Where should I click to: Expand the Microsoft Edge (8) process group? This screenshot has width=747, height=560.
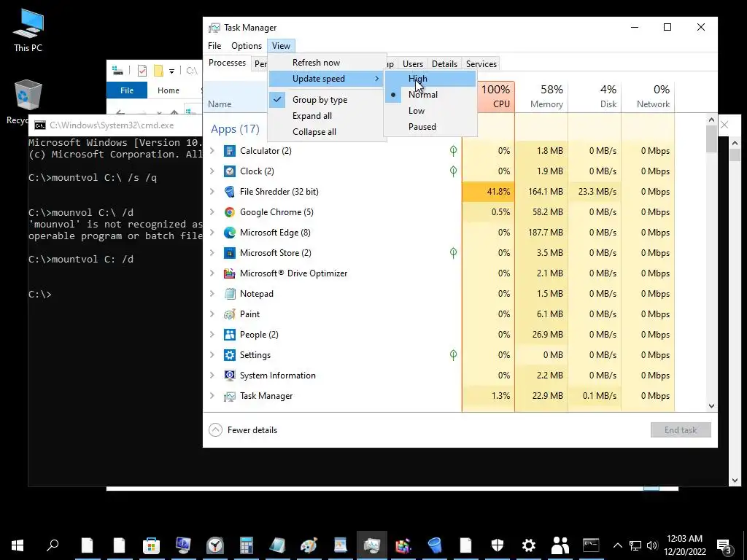point(212,233)
